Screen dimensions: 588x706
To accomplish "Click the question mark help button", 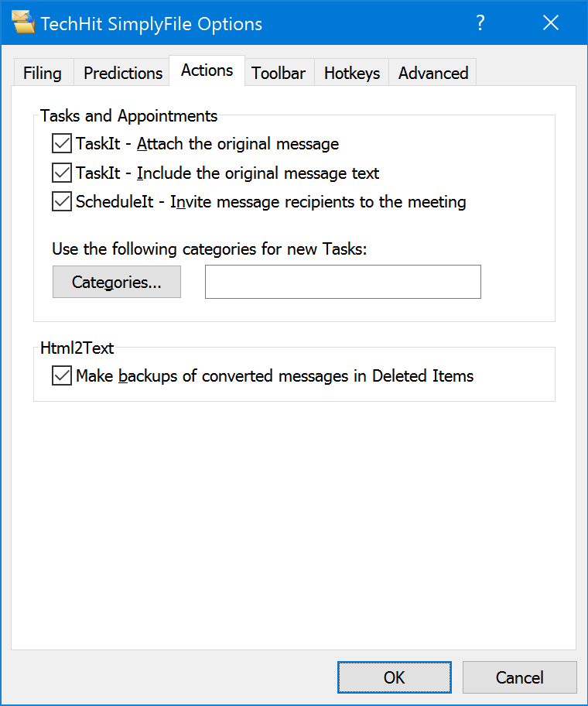I will coord(480,22).
